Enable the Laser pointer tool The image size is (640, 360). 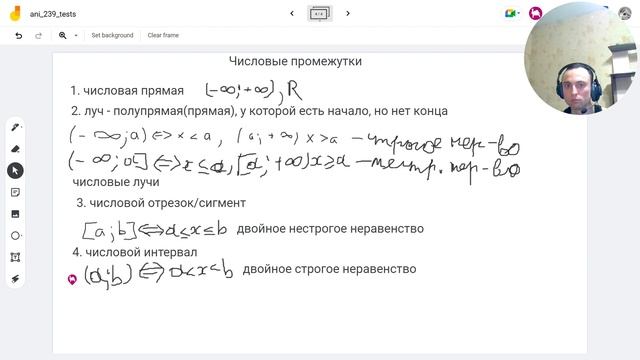coord(15,279)
